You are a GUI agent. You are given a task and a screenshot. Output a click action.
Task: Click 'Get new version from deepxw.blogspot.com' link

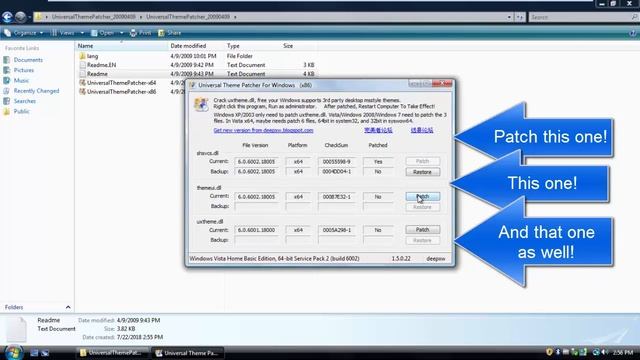[x=263, y=130]
